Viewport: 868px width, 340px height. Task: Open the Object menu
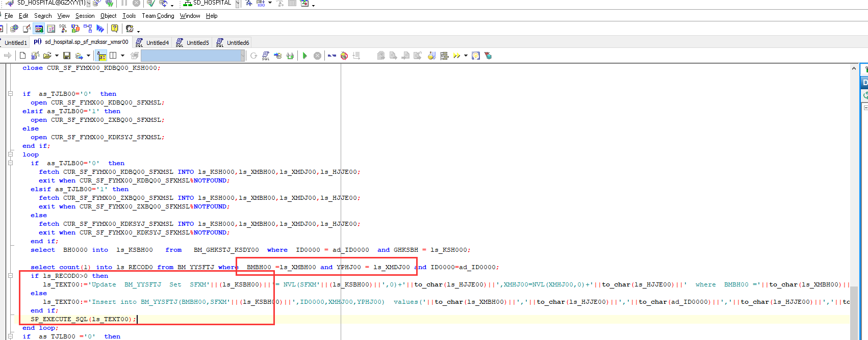[x=108, y=16]
